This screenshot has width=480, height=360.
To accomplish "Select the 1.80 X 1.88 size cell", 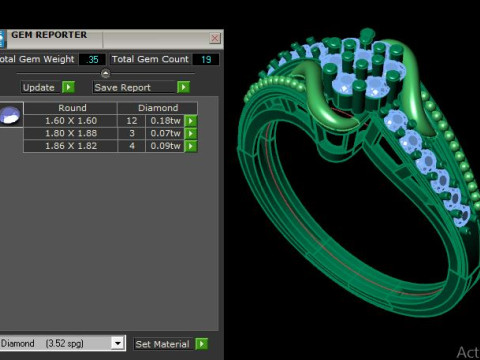I will point(71,133).
